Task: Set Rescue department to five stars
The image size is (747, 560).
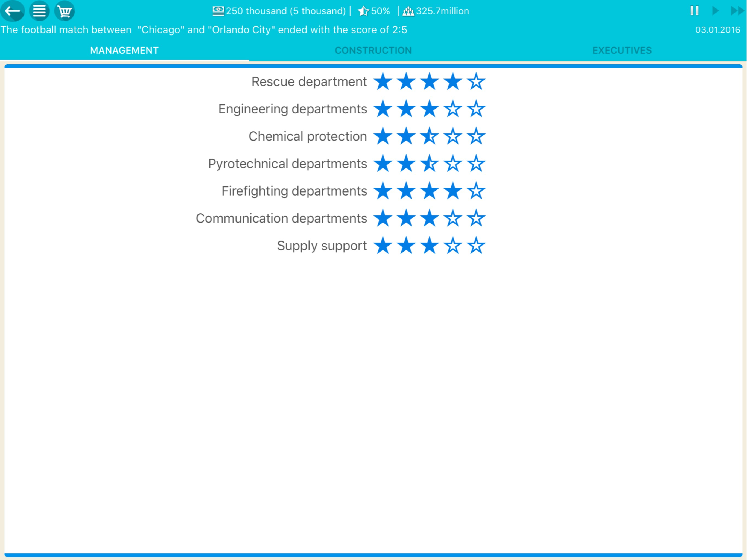Action: [476, 81]
